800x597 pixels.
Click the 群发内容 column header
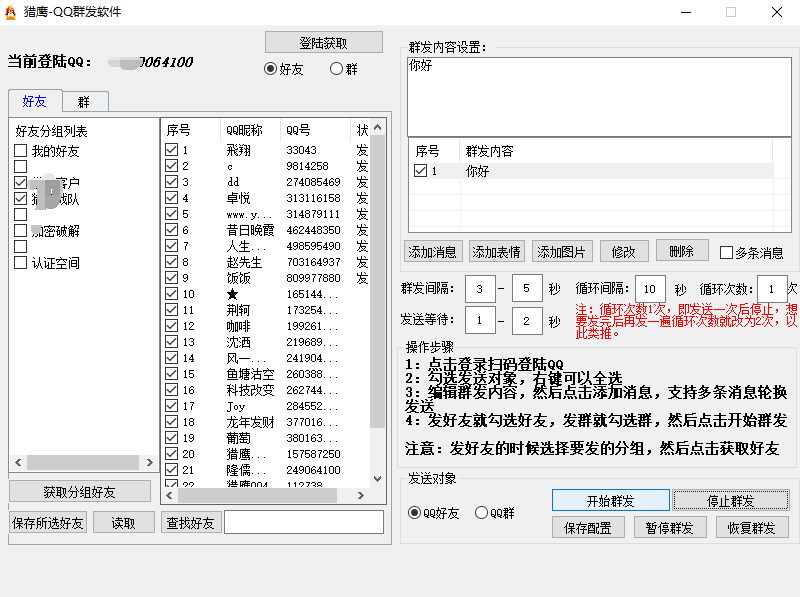coord(616,151)
